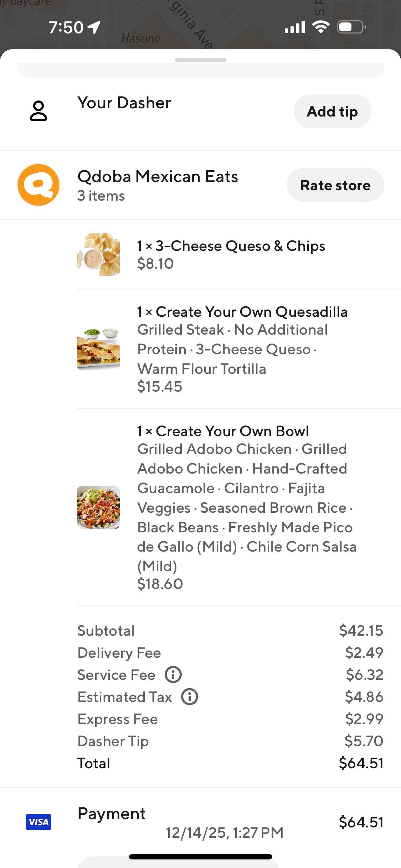Tap the battery status icon
401x868 pixels.
click(351, 27)
